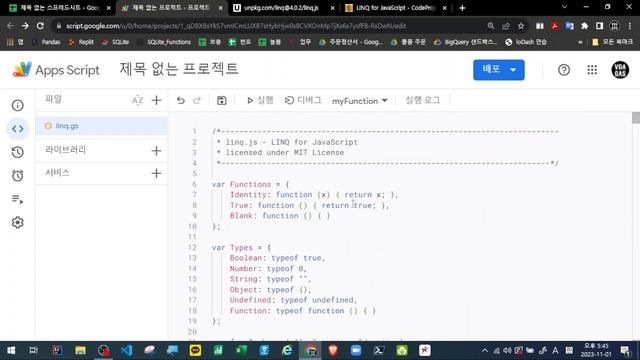Open the Pandas bookmark
The image size is (640, 360).
(x=46, y=42)
